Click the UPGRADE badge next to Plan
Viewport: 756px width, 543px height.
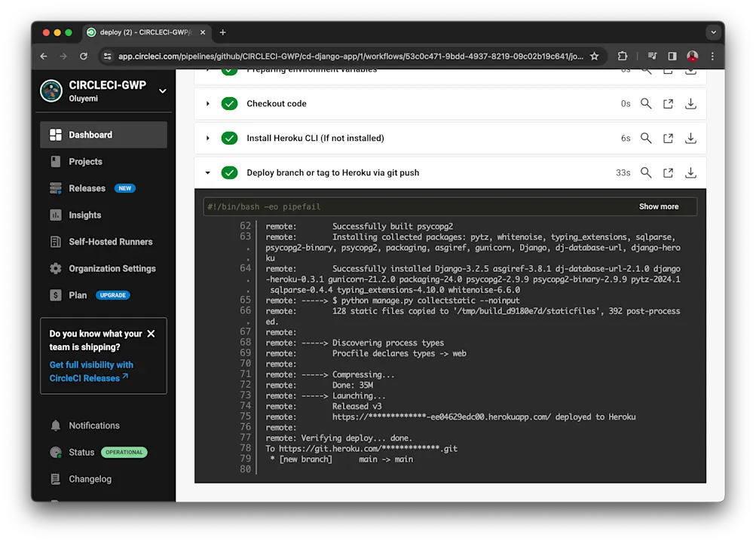pos(112,295)
